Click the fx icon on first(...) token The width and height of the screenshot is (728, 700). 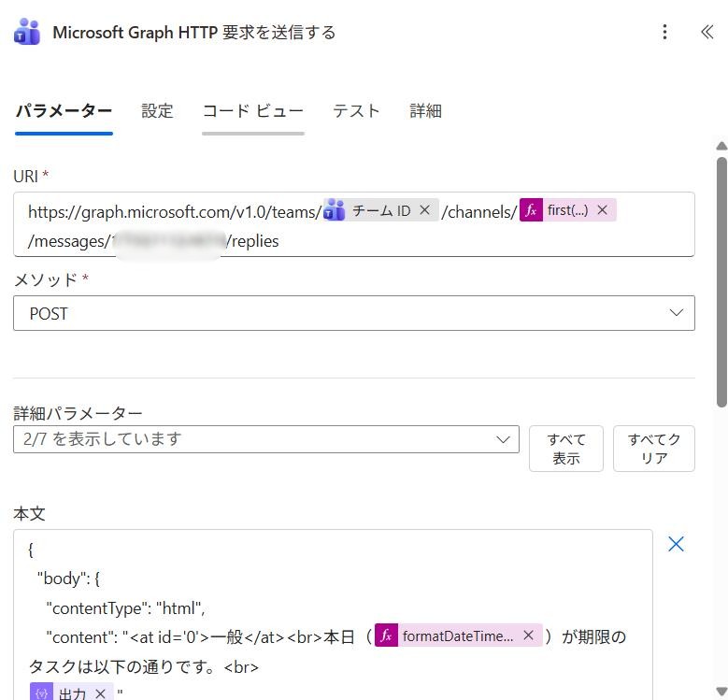[531, 210]
